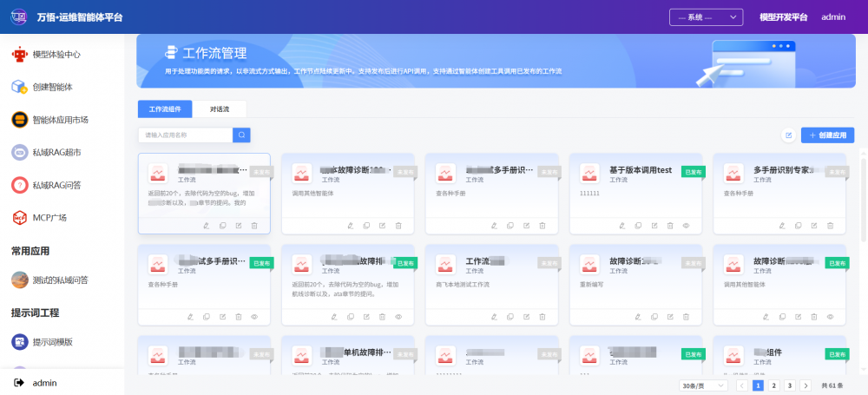
Task: Click the search magnifier icon button
Action: tap(242, 135)
